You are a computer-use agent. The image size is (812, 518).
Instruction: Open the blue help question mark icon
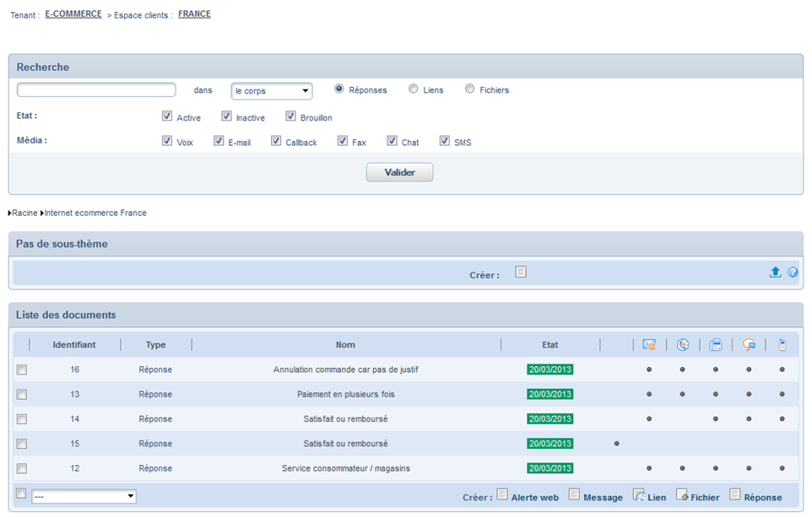[x=793, y=272]
